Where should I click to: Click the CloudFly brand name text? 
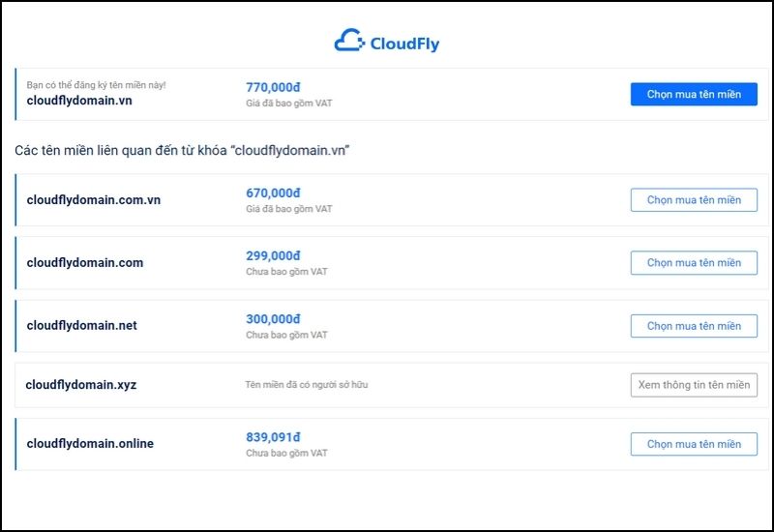tap(404, 44)
